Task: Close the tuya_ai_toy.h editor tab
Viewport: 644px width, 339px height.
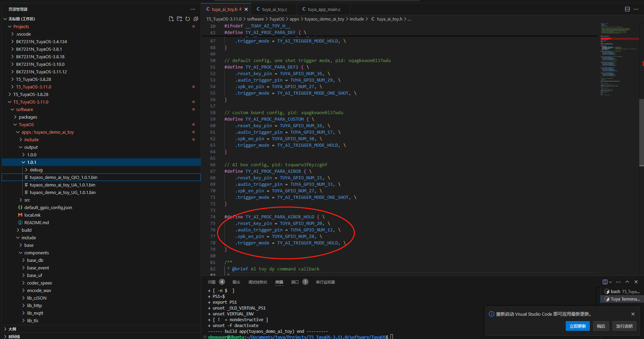Action: (246, 9)
